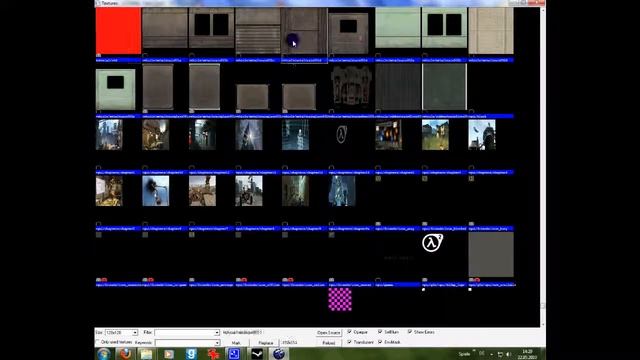Viewport: 640px width, 360px height.
Task: Select beige plaster wall texture
Action: (x=491, y=31)
